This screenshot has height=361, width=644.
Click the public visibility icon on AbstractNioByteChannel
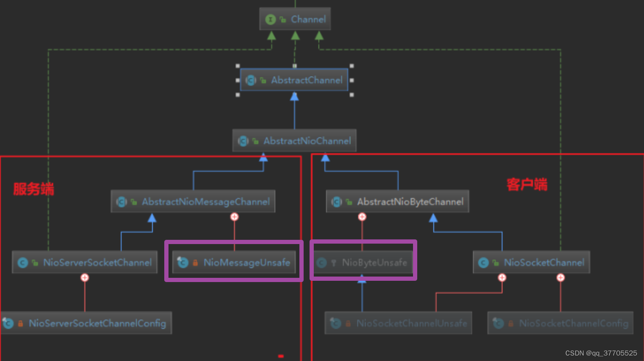coord(349,202)
